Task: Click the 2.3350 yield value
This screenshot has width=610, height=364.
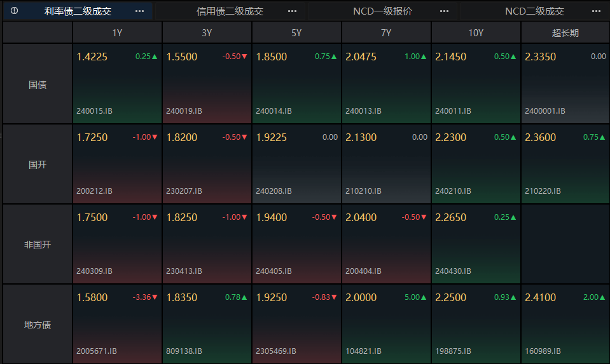Action: coord(541,57)
